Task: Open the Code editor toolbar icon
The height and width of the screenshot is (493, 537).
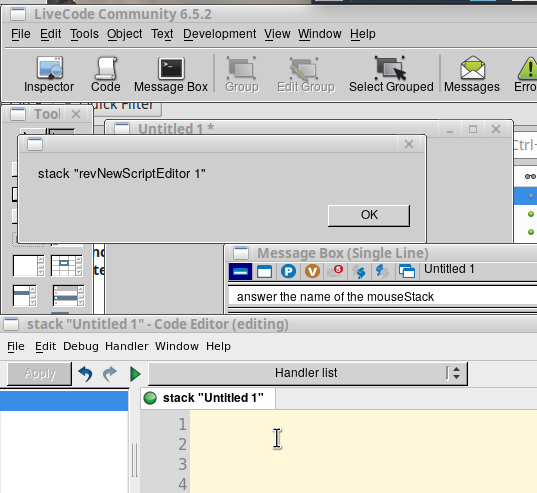Action: [105, 75]
